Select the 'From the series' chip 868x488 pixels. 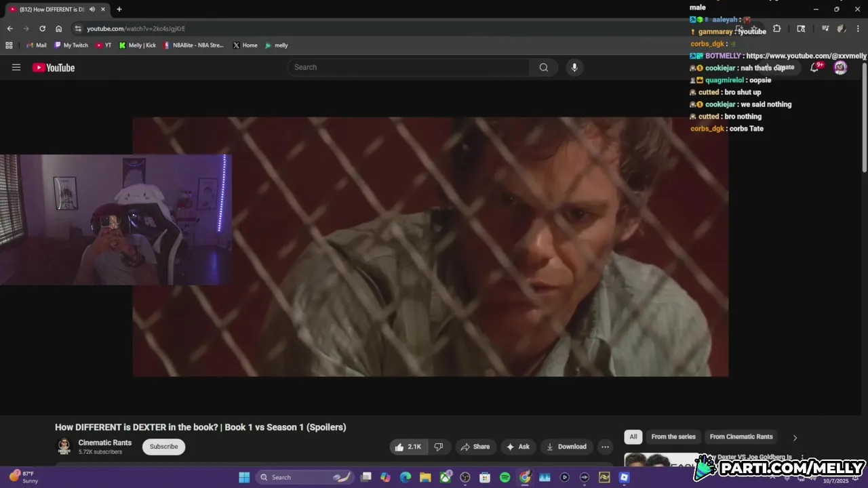point(673,437)
